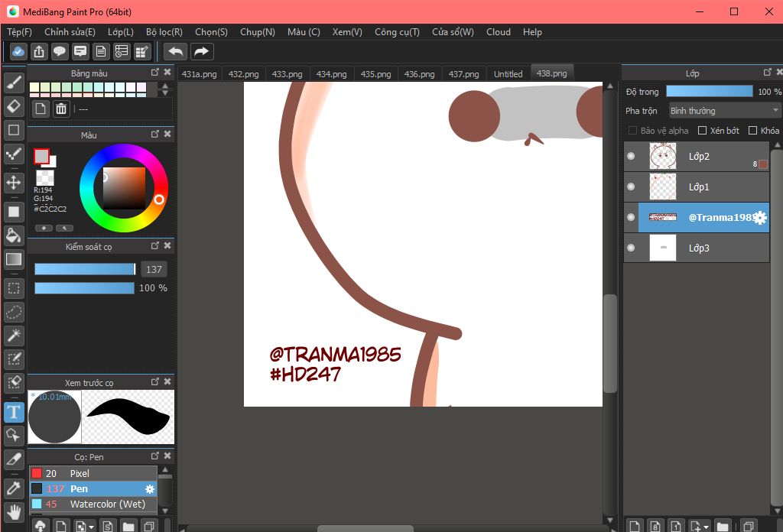Screen dimensions: 783x532
Task: Select the Gradient tool
Action: coord(14,259)
